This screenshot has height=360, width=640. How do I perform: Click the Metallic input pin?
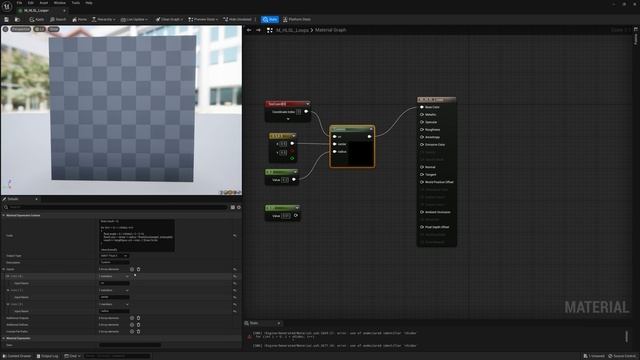point(422,115)
